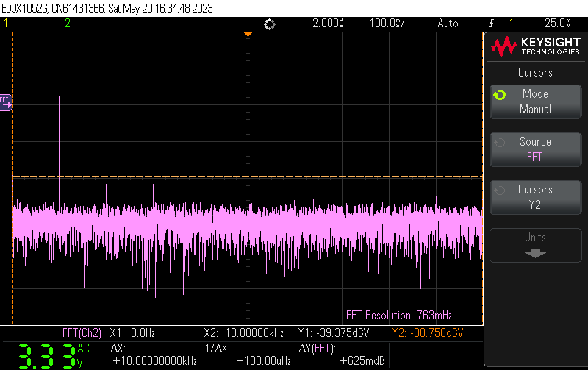The height and width of the screenshot is (370, 588).
Task: Click the down arrow on Units softkey
Action: point(535,254)
